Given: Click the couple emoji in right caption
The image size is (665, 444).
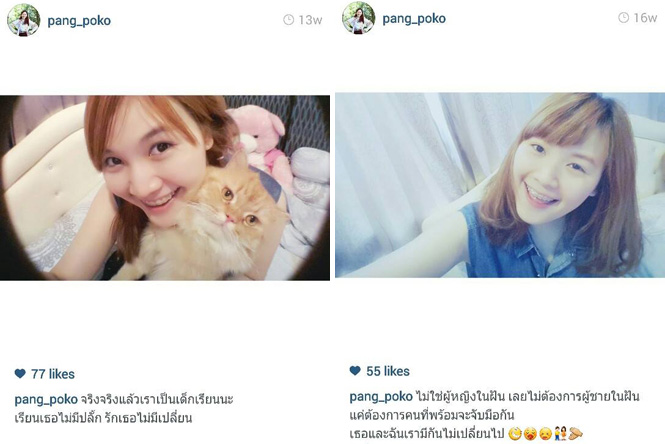Looking at the screenshot, I should pyautogui.click(x=560, y=433).
